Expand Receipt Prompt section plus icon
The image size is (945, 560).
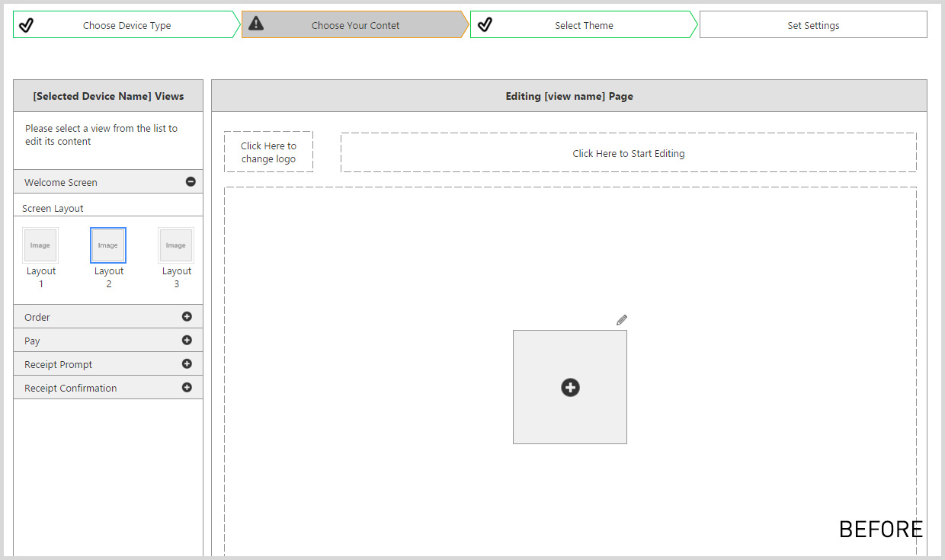pyautogui.click(x=187, y=364)
